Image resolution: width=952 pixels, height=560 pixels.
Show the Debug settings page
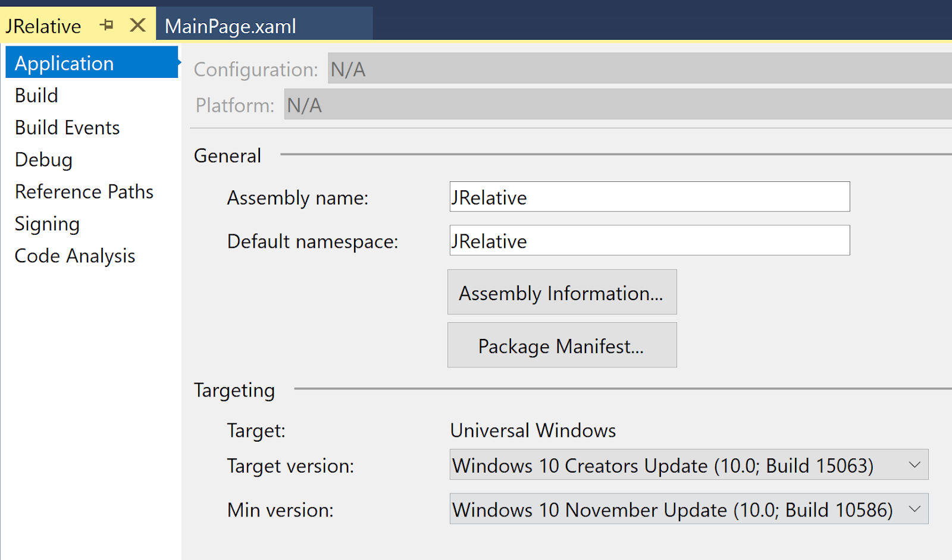click(43, 159)
